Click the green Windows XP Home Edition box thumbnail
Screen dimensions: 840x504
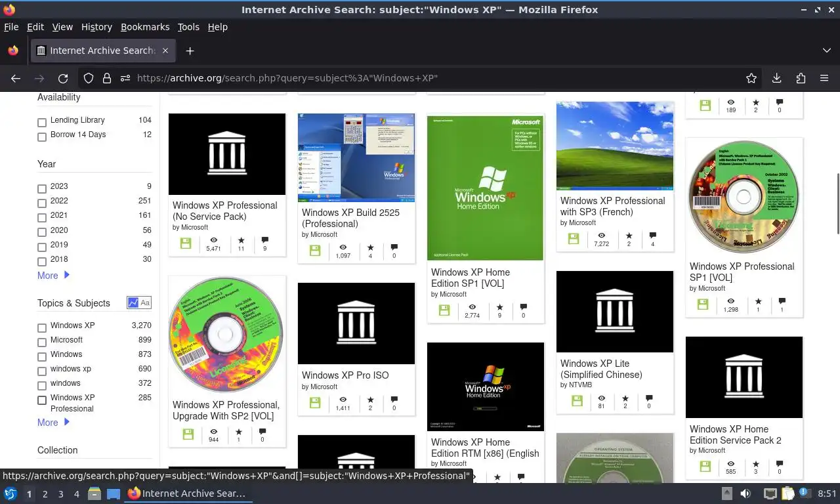pos(485,188)
